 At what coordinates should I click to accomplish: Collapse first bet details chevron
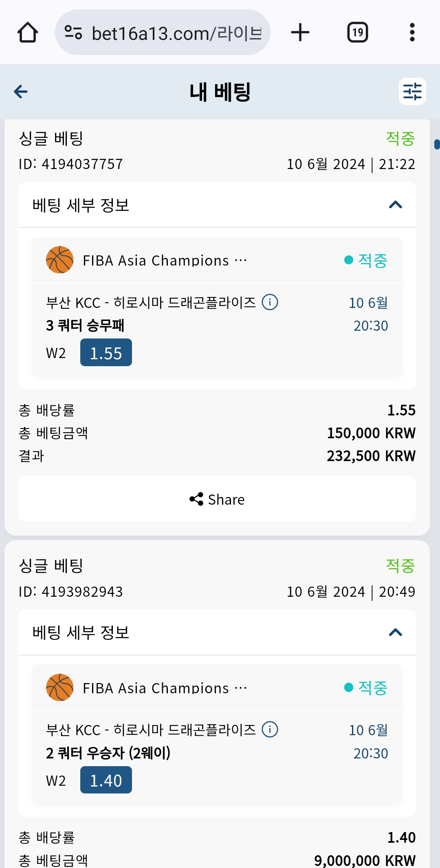coord(395,205)
